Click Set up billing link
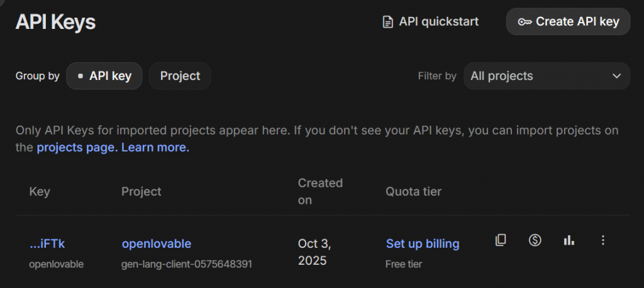Screen dimensions: 644x288 point(423,243)
